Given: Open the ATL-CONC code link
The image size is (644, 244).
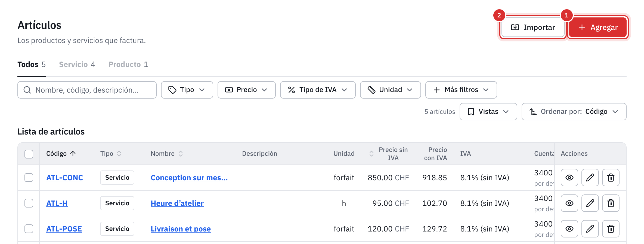Looking at the screenshot, I should [x=65, y=178].
